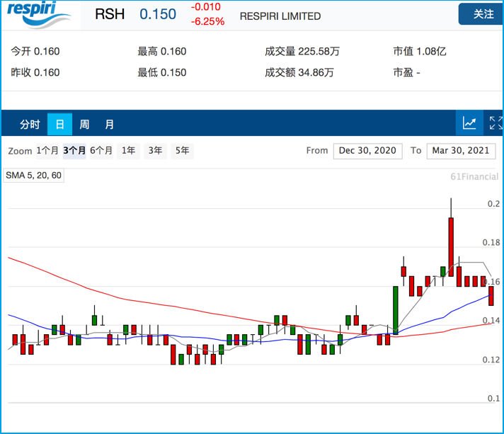Set zoom to 3个月

click(74, 151)
